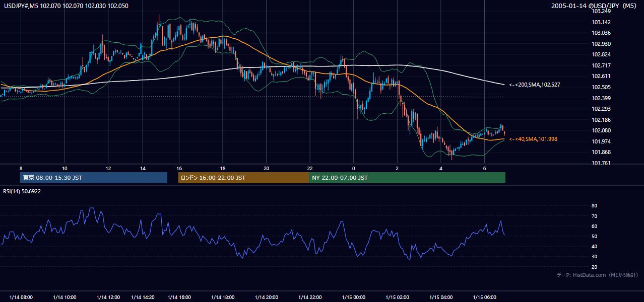644x302 pixels.
Task: Click the 102.399 price axis label
Action: 601,98
